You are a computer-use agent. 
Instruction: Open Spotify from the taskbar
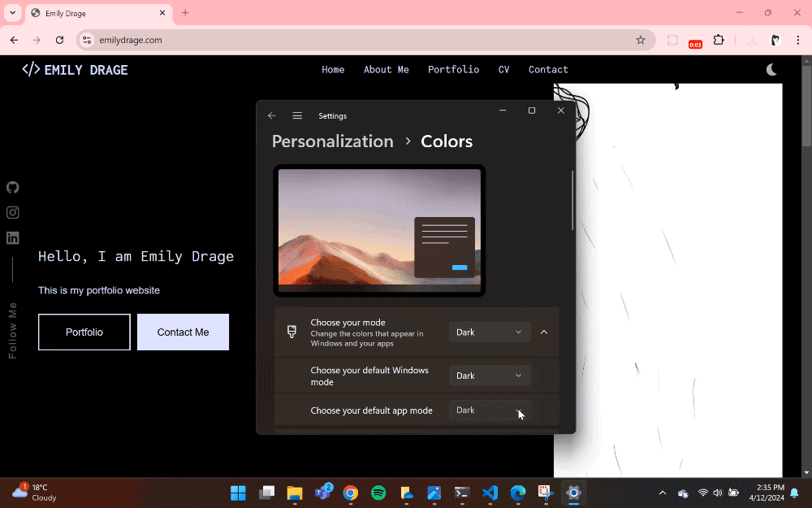(378, 493)
